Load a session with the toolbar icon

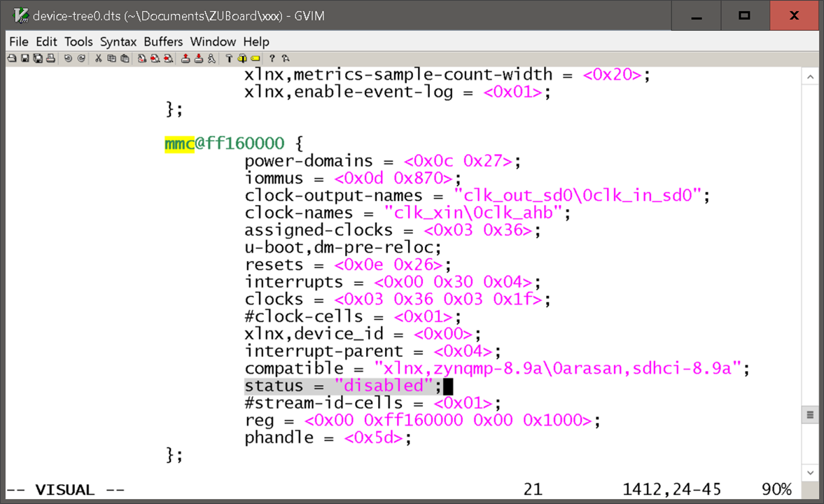pos(186,58)
